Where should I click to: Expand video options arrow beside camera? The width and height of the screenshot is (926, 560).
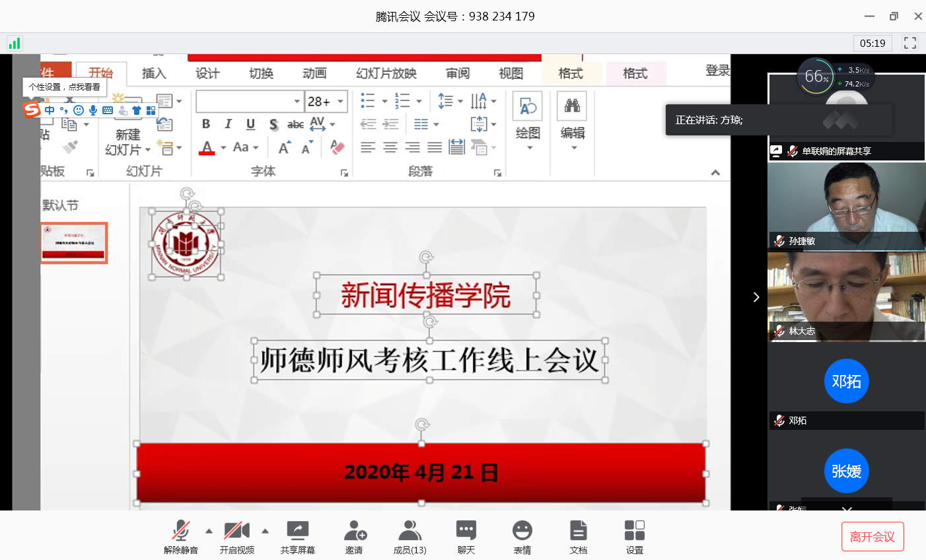266,531
